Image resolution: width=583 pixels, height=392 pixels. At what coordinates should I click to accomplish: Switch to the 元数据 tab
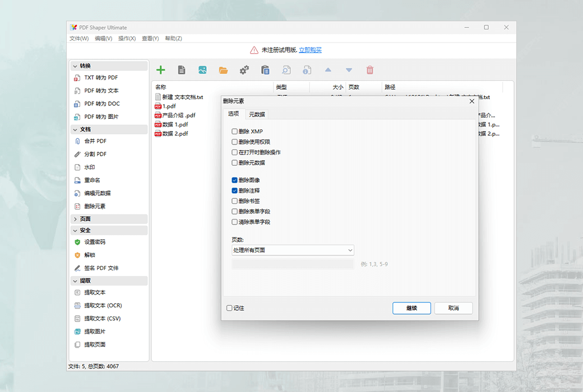pyautogui.click(x=257, y=114)
